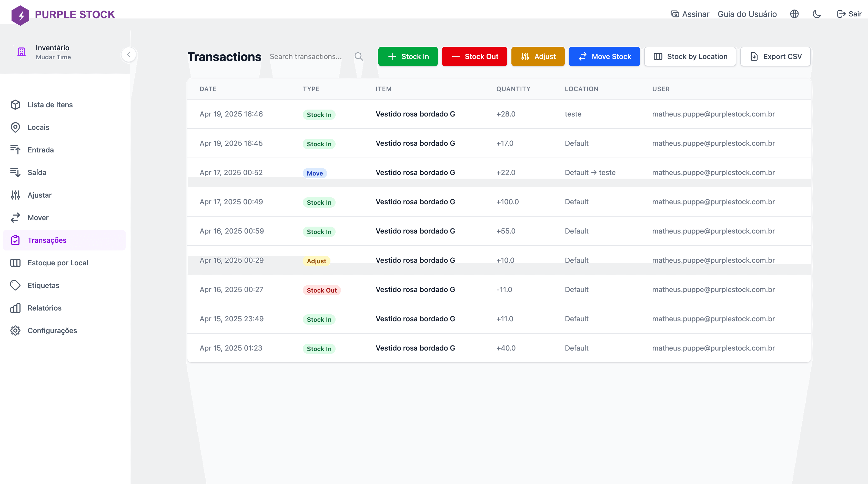The width and height of the screenshot is (868, 484).
Task: Open Lista de Itens in sidebar
Action: click(x=50, y=105)
